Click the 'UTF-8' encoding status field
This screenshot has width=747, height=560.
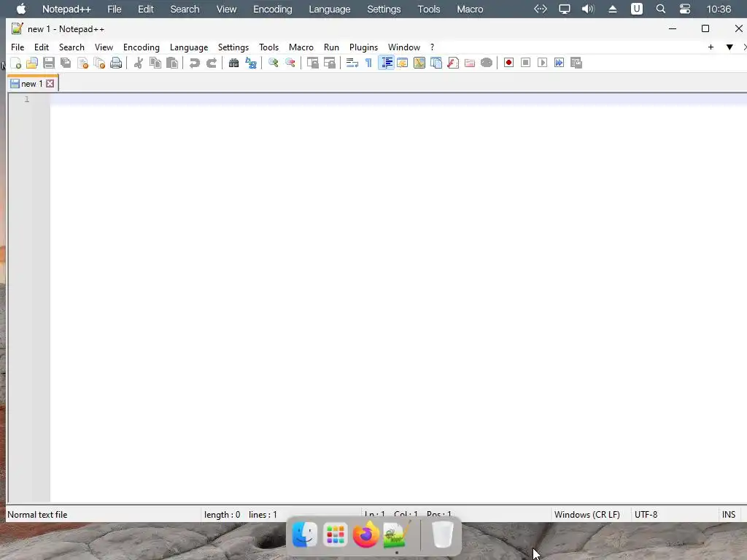[646, 515]
